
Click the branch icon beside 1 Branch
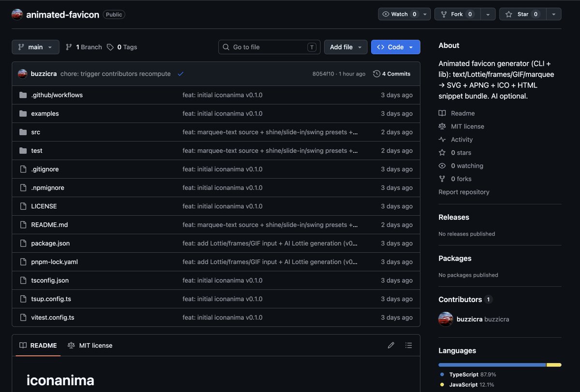point(69,47)
